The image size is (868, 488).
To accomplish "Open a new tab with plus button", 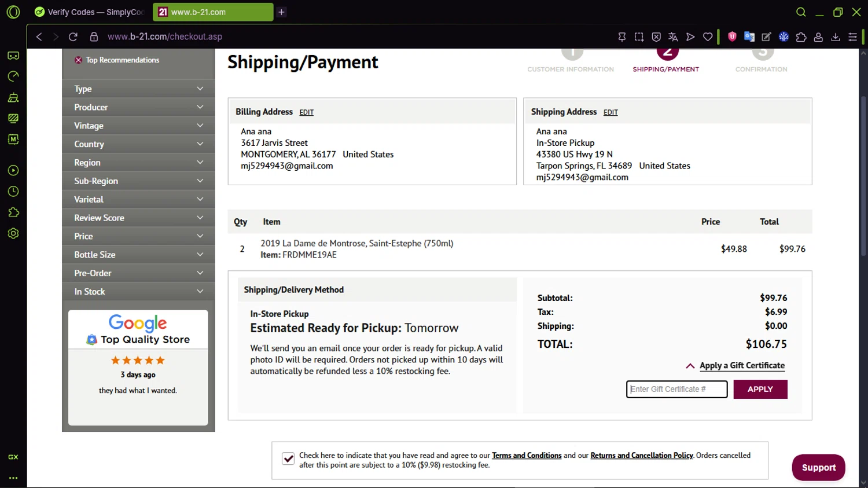I will tap(282, 12).
